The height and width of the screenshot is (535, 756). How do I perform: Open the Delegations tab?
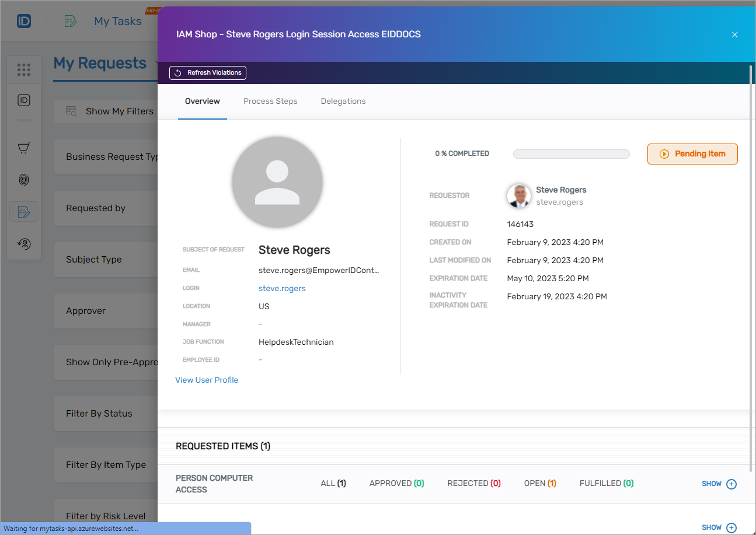click(343, 101)
